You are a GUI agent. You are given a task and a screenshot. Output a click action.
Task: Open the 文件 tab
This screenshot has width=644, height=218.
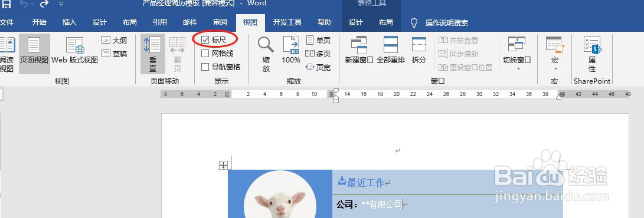(x=6, y=22)
